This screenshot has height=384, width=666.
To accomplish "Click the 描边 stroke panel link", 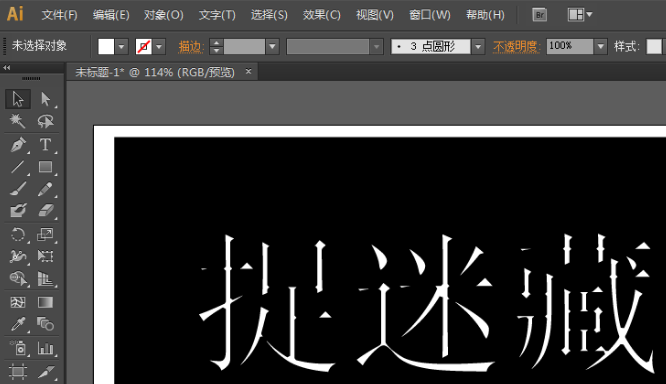I will click(x=190, y=46).
